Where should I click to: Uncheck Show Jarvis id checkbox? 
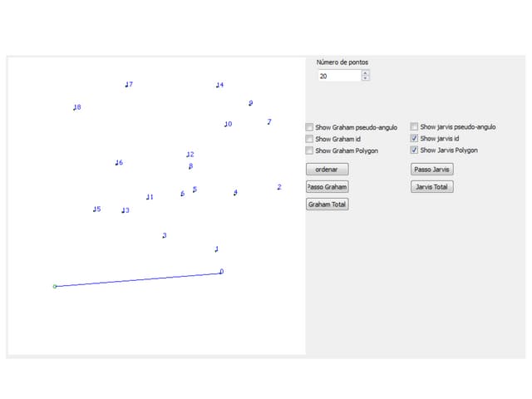pyautogui.click(x=415, y=139)
